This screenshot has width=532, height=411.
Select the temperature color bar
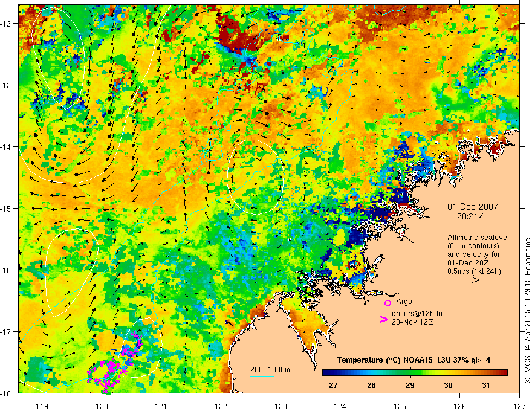pyautogui.click(x=415, y=373)
